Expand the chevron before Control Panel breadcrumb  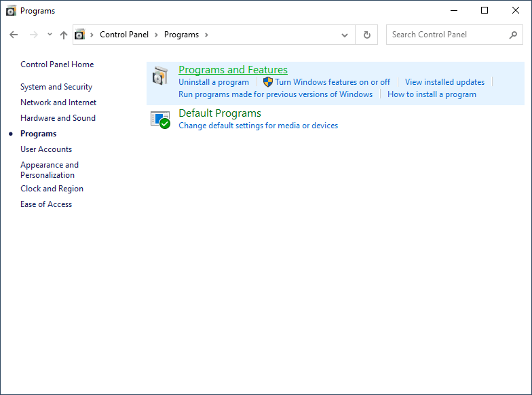click(92, 35)
